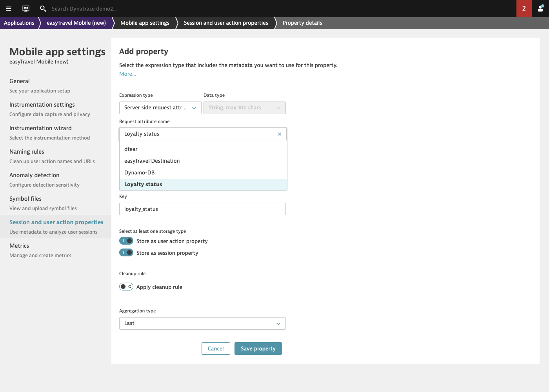The image size is (549, 392).
Task: Open Anomaly detection in the sidebar
Action: (x=56, y=180)
